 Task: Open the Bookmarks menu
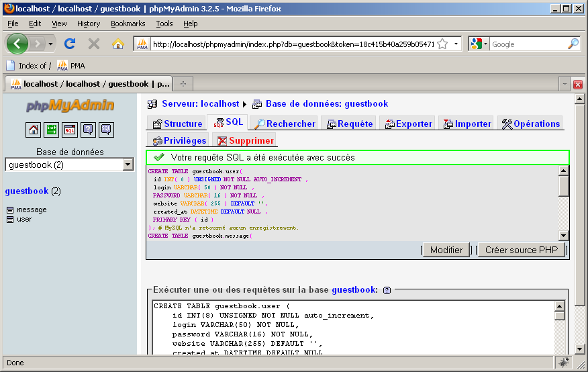click(x=128, y=24)
